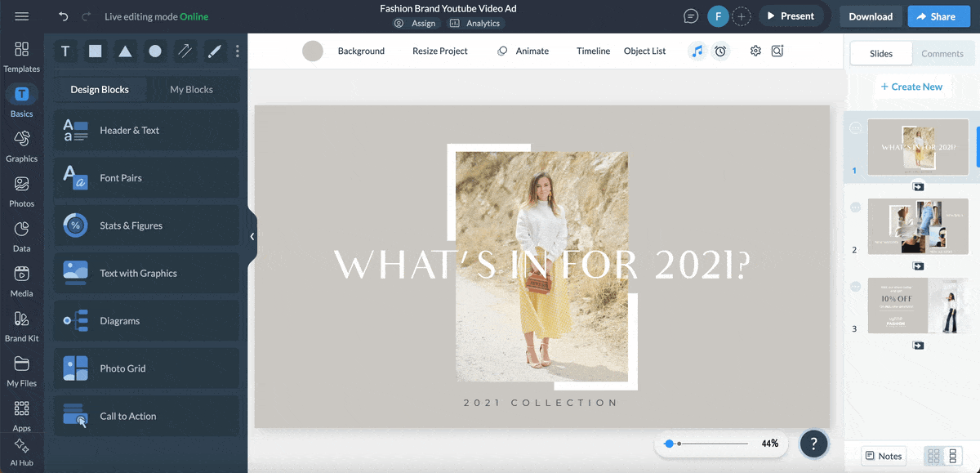Open the background color swatch
The height and width of the screenshot is (473, 980).
tap(313, 51)
